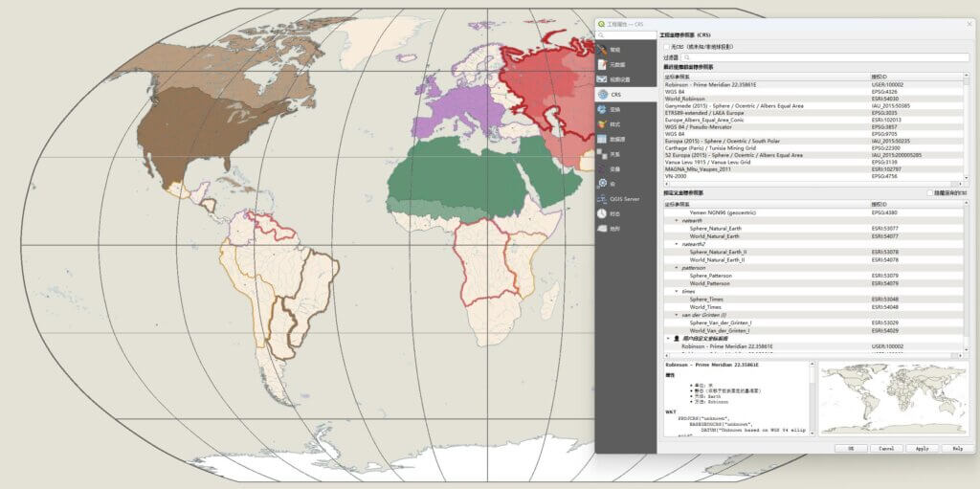Open Help for project properties
Screen dimensions: 980x489
click(x=957, y=449)
